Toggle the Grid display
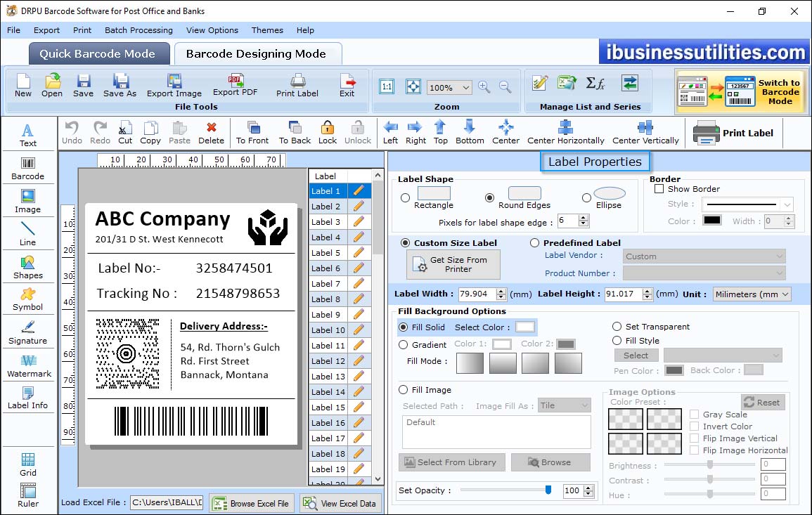The image size is (812, 515). [28, 464]
